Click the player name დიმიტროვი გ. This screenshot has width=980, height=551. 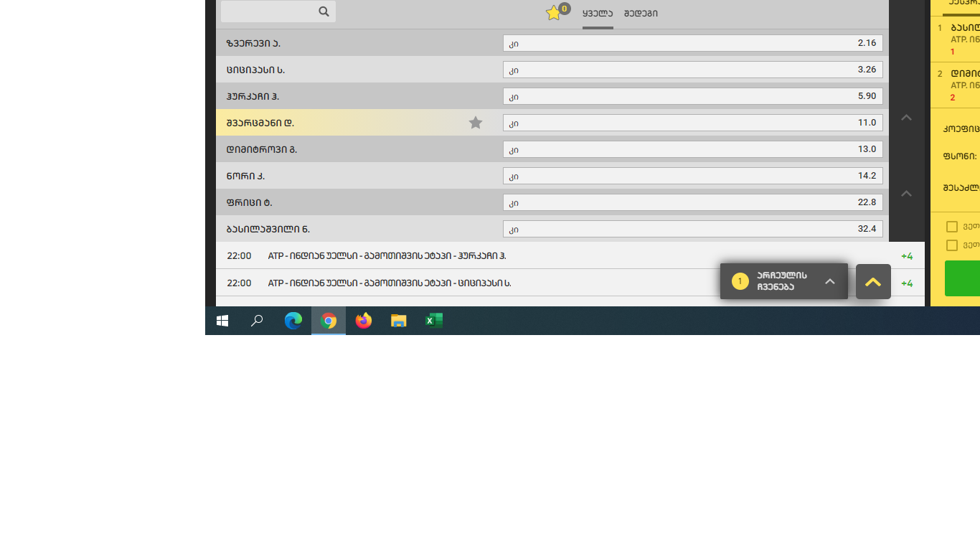261,149
